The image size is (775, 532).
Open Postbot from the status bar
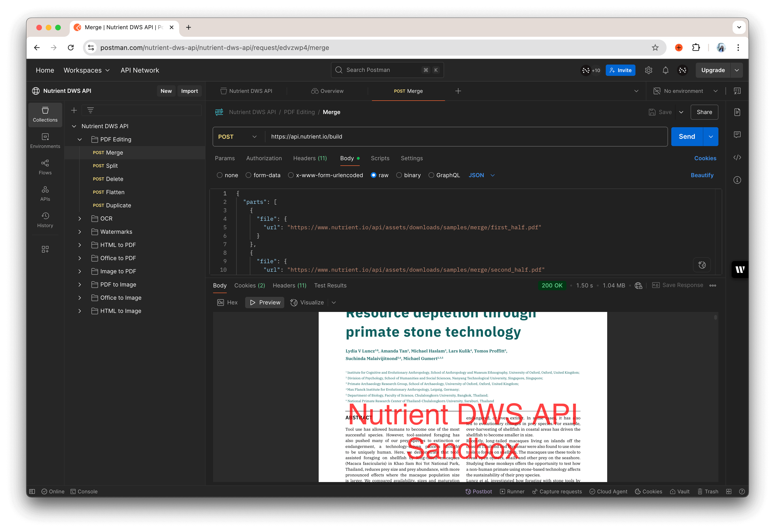coord(479,491)
